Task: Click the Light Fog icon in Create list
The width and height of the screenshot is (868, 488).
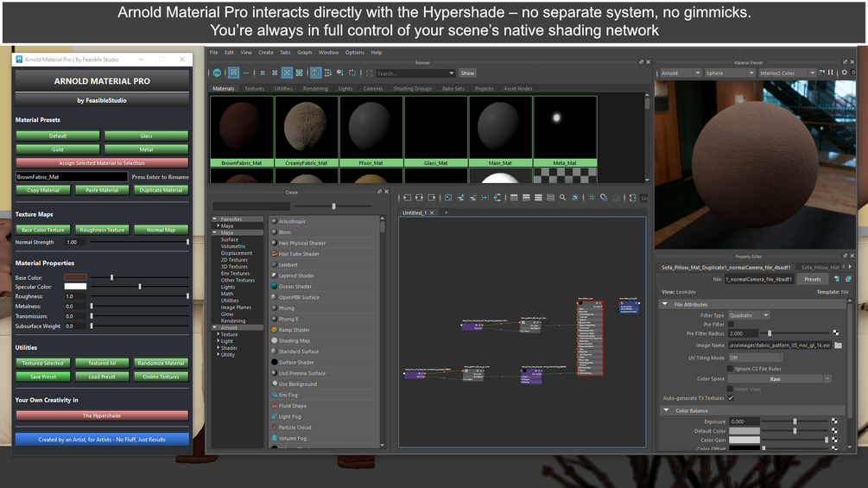Action: (274, 416)
